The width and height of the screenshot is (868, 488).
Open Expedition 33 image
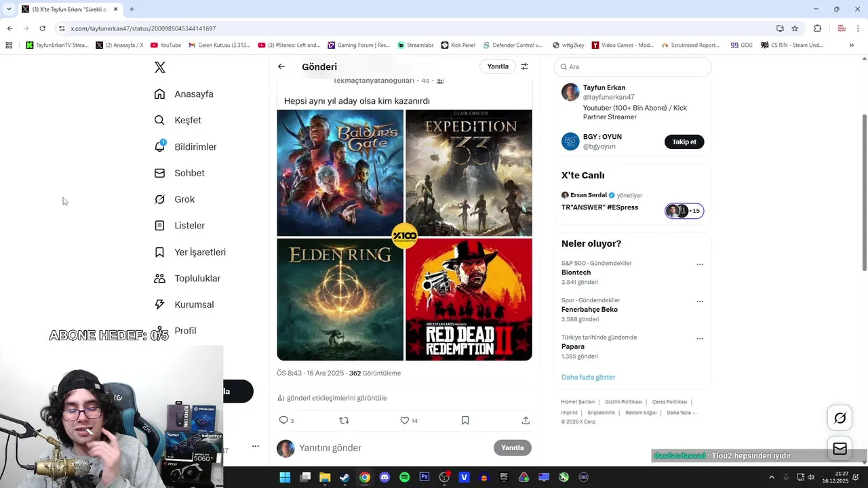(x=469, y=172)
